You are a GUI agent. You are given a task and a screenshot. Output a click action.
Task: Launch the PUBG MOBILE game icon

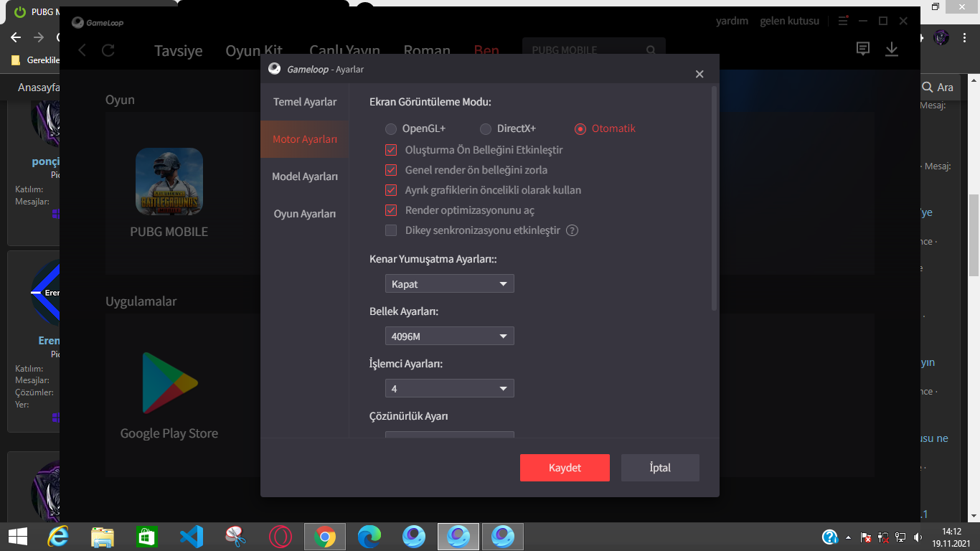point(169,182)
